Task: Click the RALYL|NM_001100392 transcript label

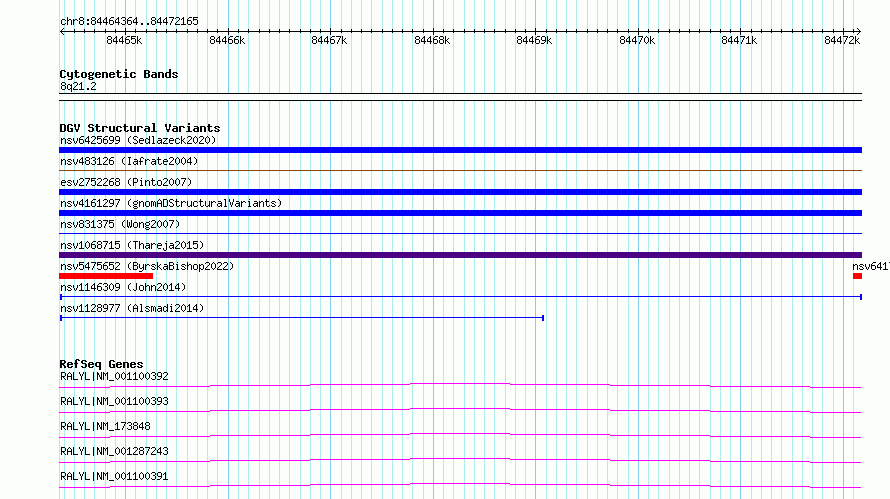Action: [114, 376]
